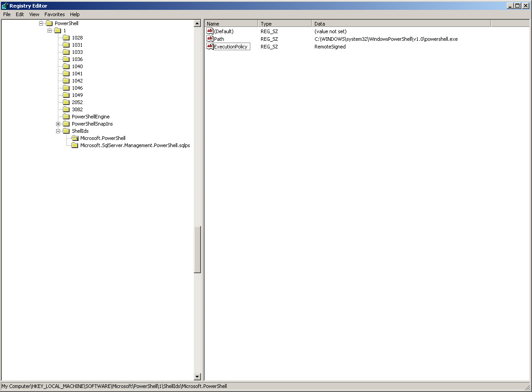Click the open folder icon of Microsoft.PowerShell
The height and width of the screenshot is (392, 532).
75,138
